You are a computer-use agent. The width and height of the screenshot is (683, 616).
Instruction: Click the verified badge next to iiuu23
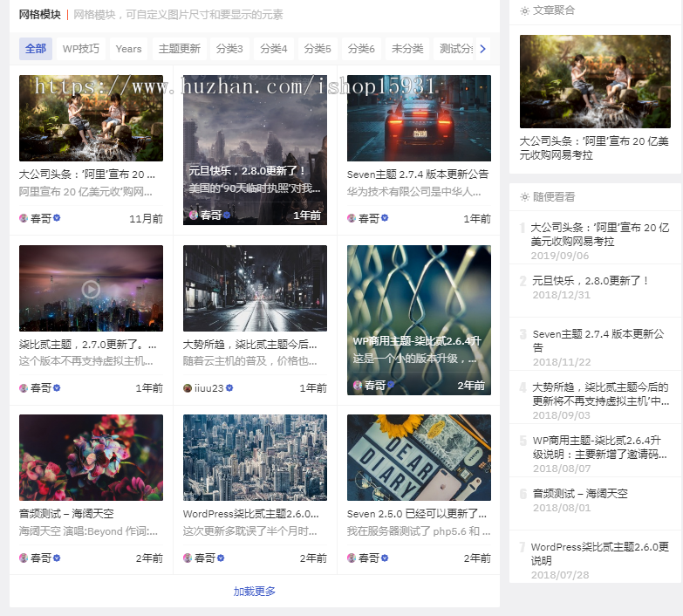230,388
